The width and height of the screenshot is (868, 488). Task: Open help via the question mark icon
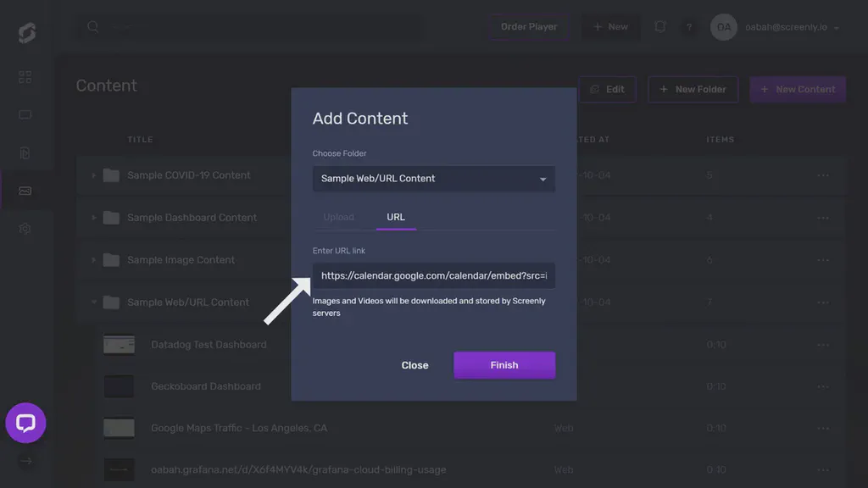[x=689, y=26]
